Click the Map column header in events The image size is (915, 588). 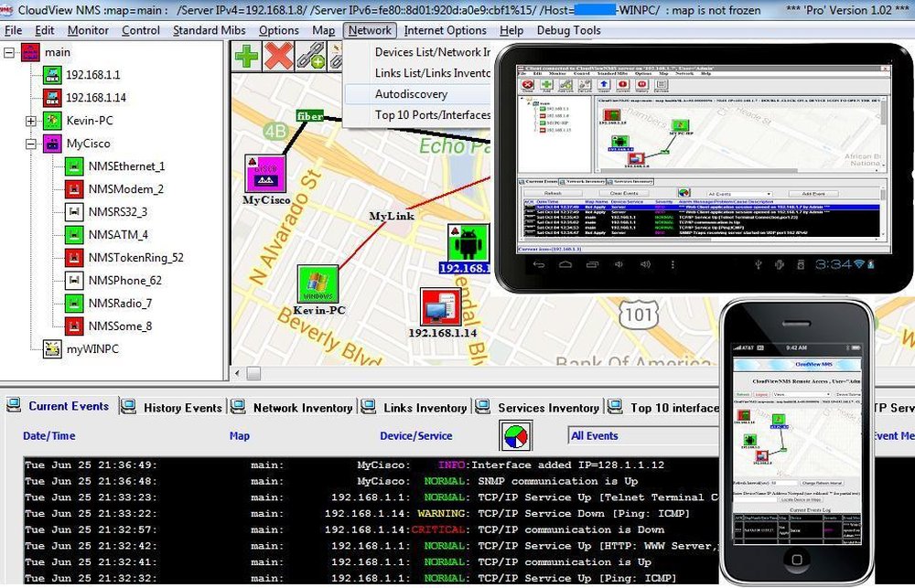tap(239, 436)
